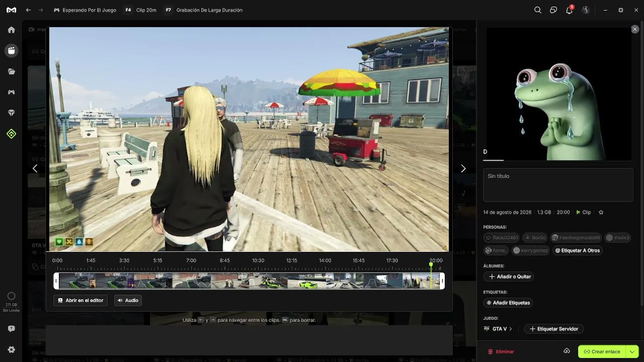The width and height of the screenshot is (644, 362).
Task: Click Crear enlace button
Action: coord(602,351)
